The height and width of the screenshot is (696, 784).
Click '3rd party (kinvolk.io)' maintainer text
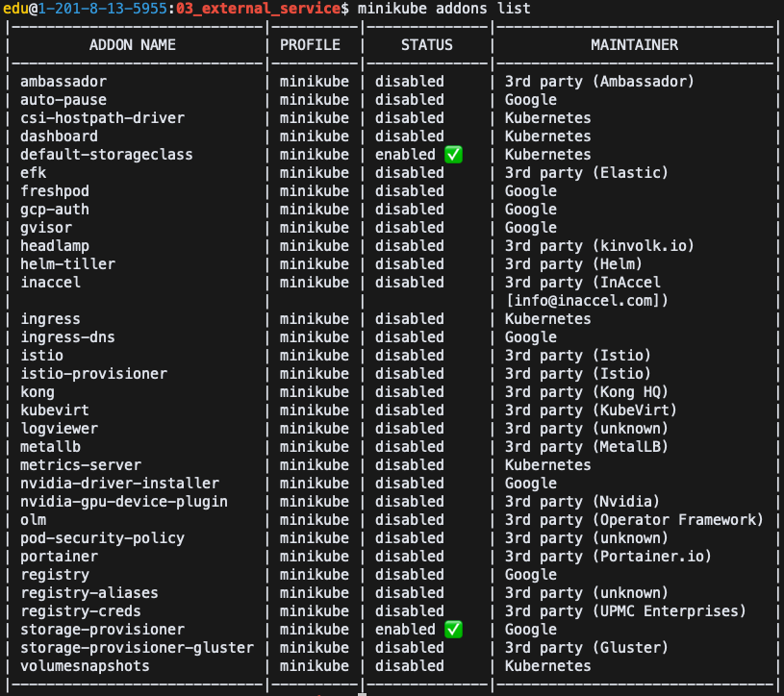[x=599, y=246]
